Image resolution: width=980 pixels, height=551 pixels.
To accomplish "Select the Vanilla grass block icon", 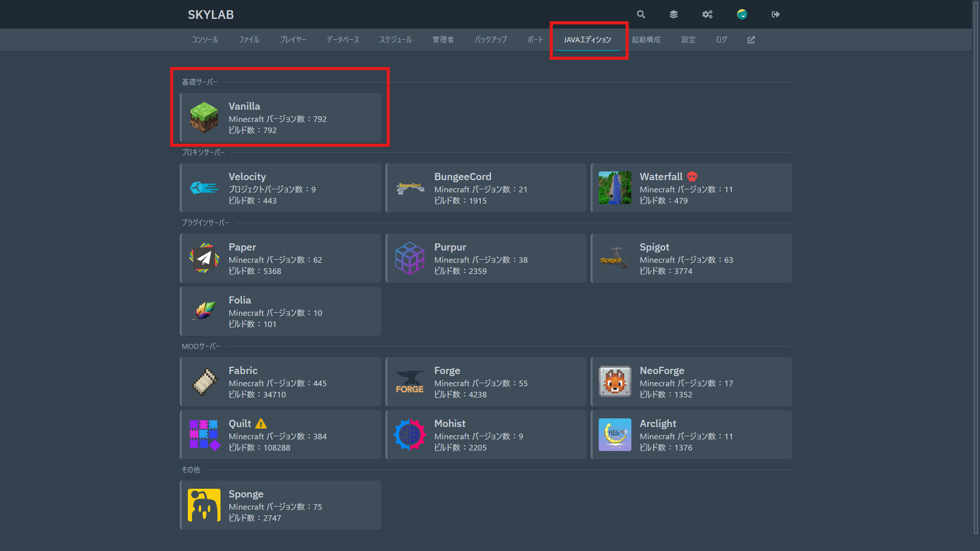I will pyautogui.click(x=204, y=117).
